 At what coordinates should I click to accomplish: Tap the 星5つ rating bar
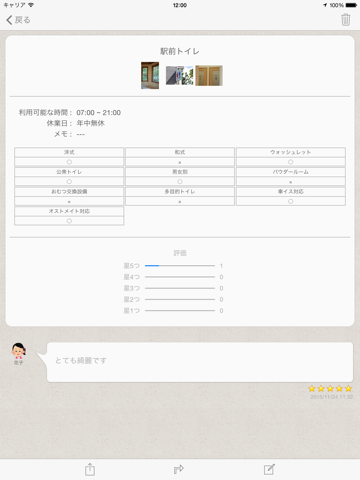pos(180,266)
